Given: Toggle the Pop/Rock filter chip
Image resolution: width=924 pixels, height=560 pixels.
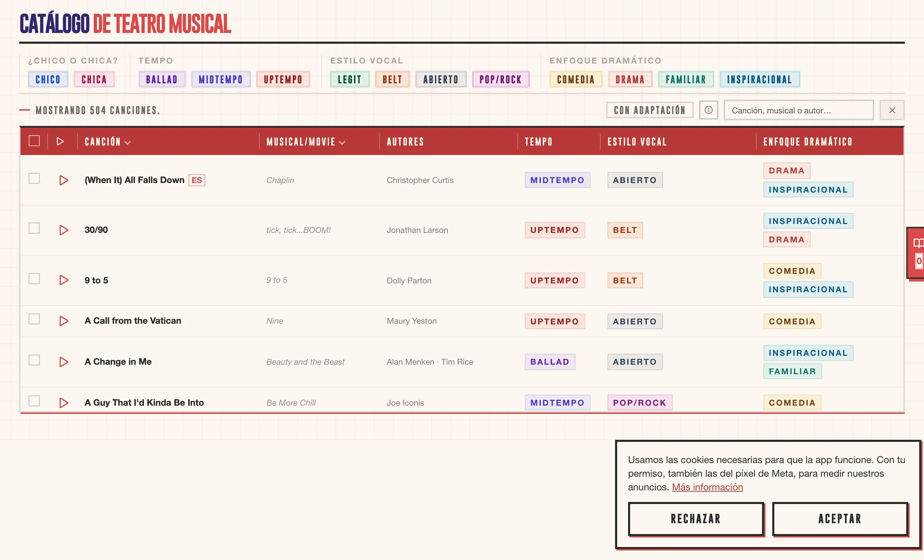Looking at the screenshot, I should [x=501, y=80].
